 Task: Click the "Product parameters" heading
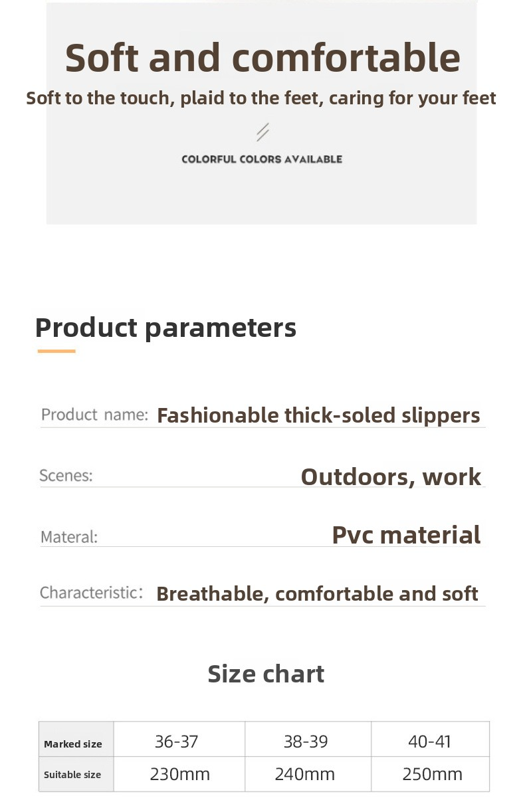[165, 328]
